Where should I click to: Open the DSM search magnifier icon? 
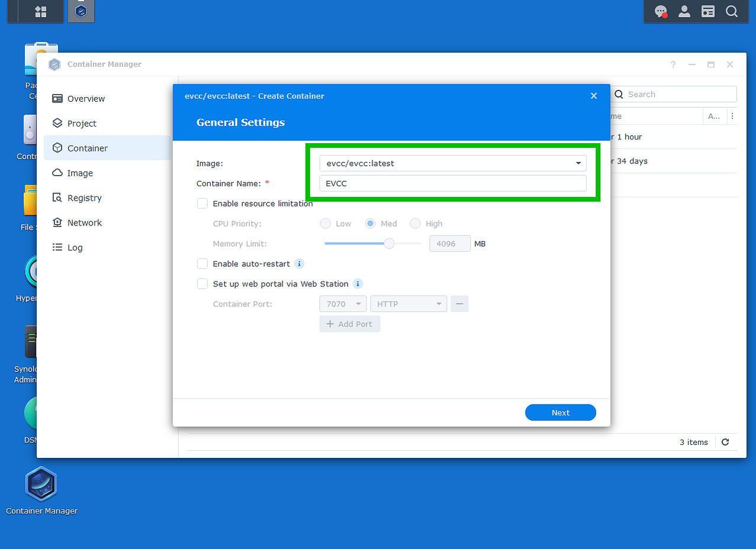click(x=732, y=11)
